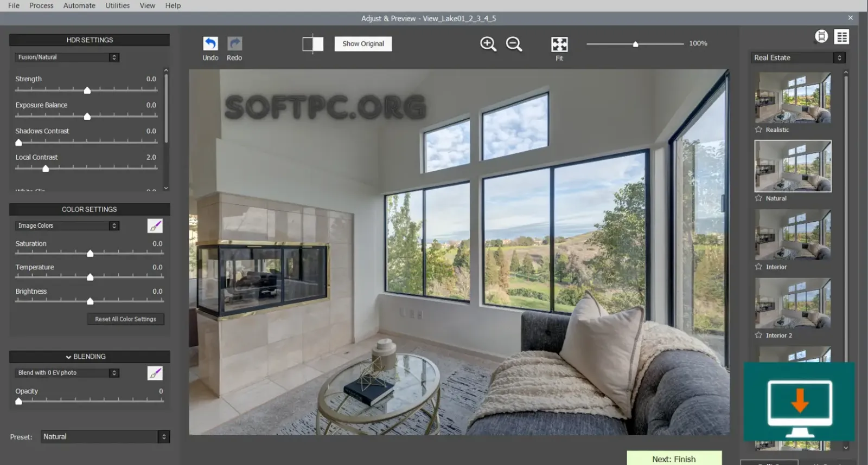Open the File menu
The height and width of the screenshot is (465, 868).
(14, 5)
